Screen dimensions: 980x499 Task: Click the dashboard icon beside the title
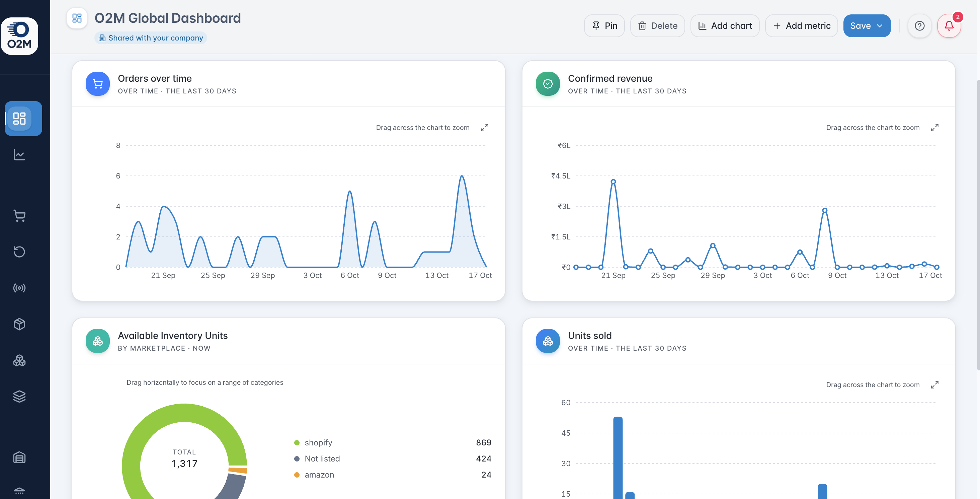[x=77, y=18]
